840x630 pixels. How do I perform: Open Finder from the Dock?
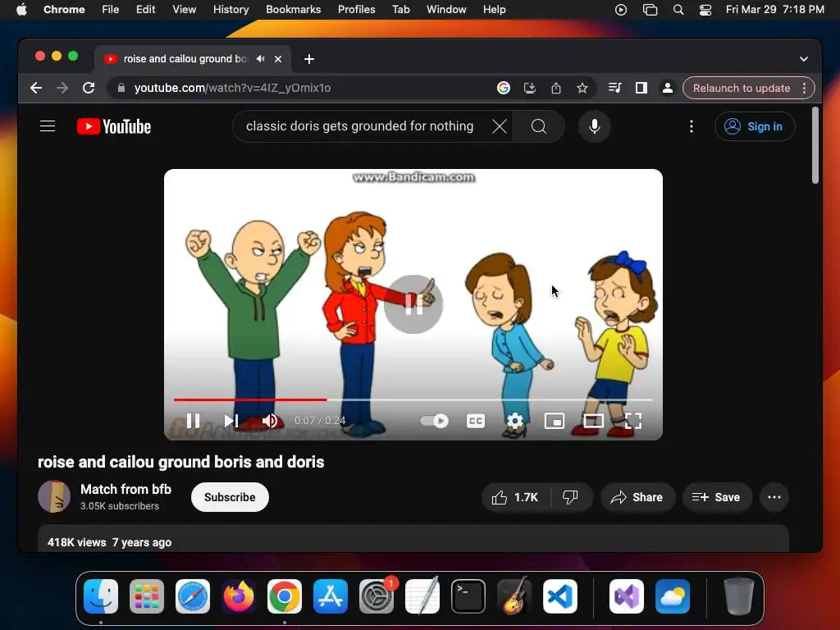tap(101, 596)
